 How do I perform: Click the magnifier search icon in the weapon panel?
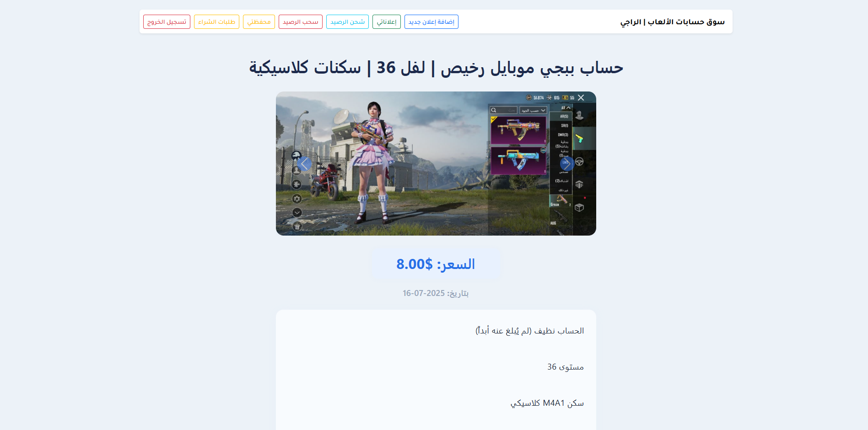(493, 110)
